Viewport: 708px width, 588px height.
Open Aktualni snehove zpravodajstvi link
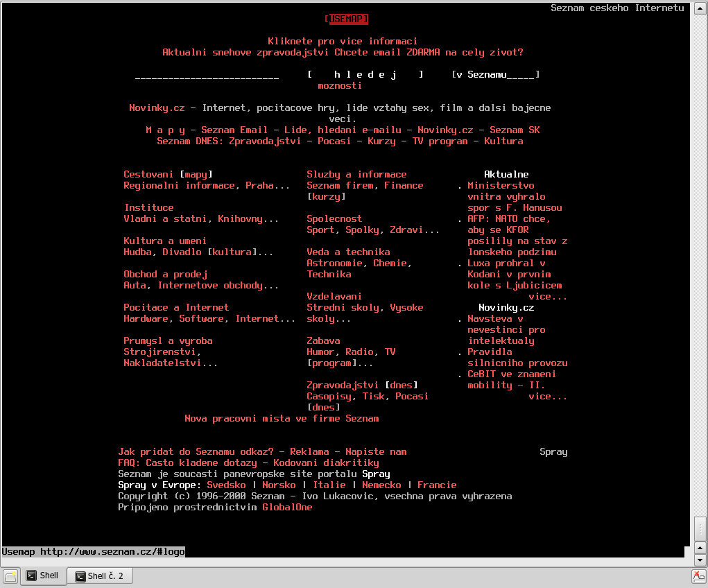[x=245, y=53]
